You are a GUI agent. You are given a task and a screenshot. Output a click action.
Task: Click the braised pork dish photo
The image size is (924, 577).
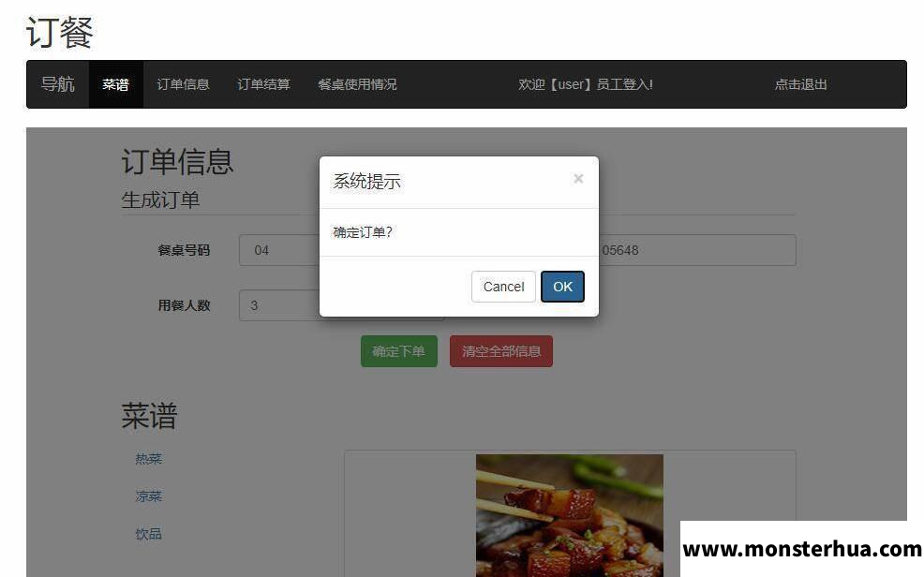(569, 516)
